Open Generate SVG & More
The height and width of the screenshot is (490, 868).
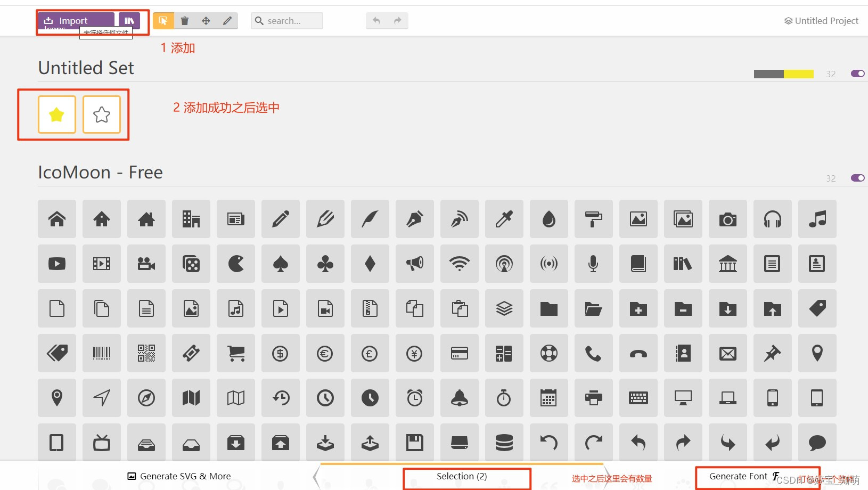tap(179, 476)
